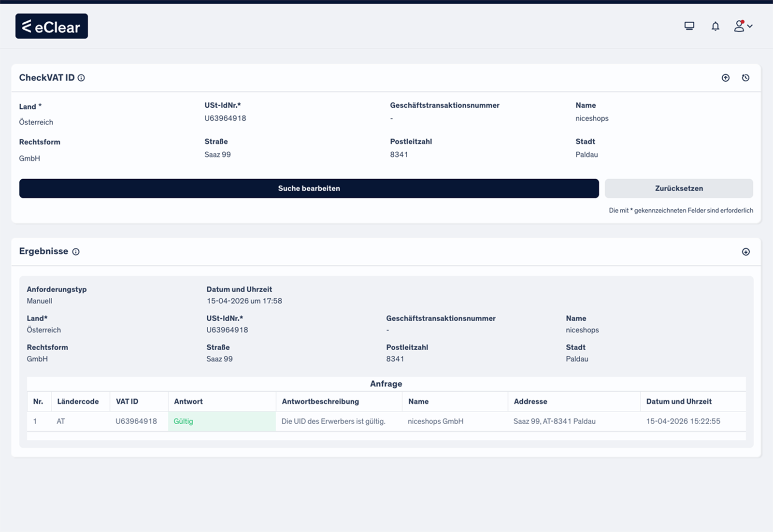
Task: Select the Saaz 99, AT-8341 Paldau address cell
Action: pos(554,421)
